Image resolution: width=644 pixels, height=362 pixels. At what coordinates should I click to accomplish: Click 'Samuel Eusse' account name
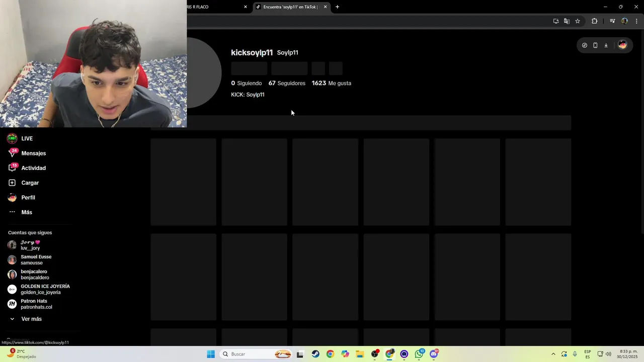click(36, 257)
